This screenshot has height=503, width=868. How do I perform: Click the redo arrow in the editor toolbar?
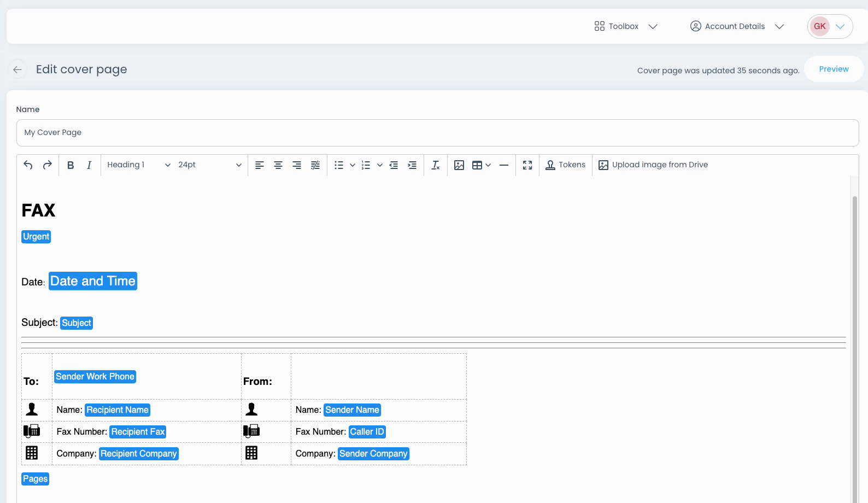point(48,165)
